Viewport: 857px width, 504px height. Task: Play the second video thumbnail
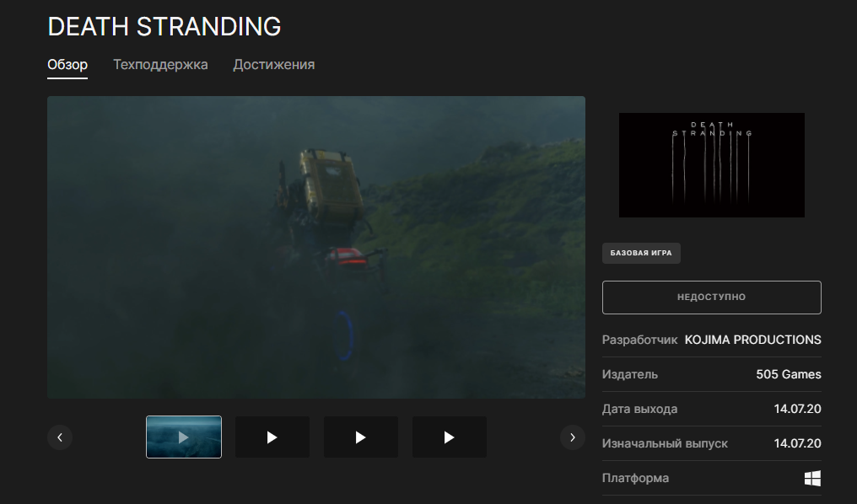pos(272,437)
